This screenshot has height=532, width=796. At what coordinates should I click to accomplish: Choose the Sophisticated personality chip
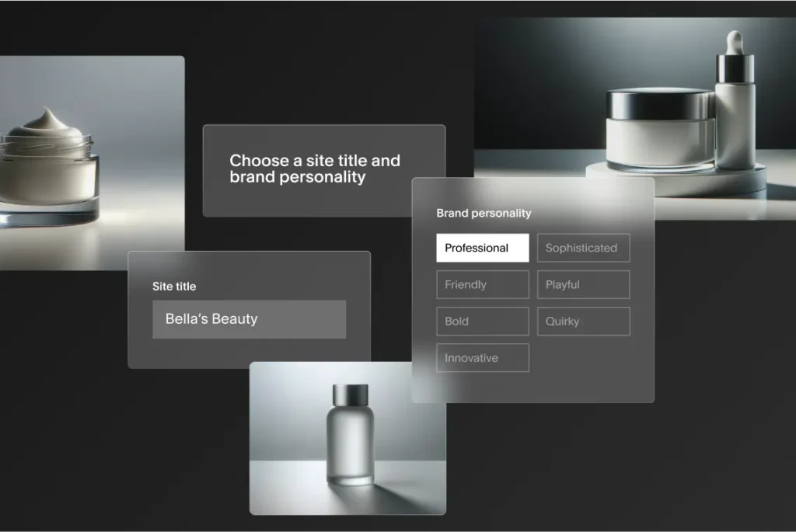click(583, 248)
